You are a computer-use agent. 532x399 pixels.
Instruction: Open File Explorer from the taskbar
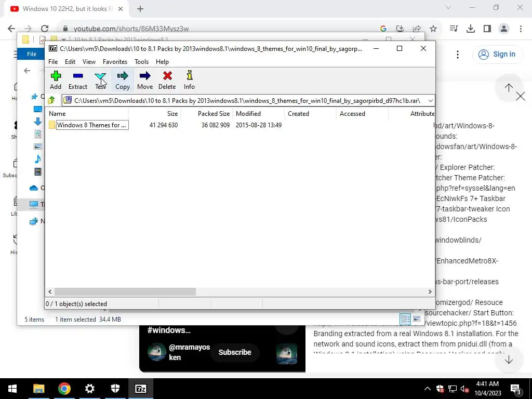(x=38, y=389)
